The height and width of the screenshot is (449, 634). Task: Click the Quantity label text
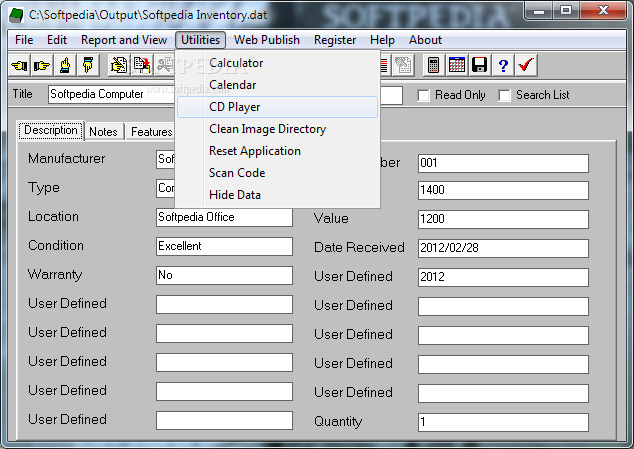tap(338, 421)
